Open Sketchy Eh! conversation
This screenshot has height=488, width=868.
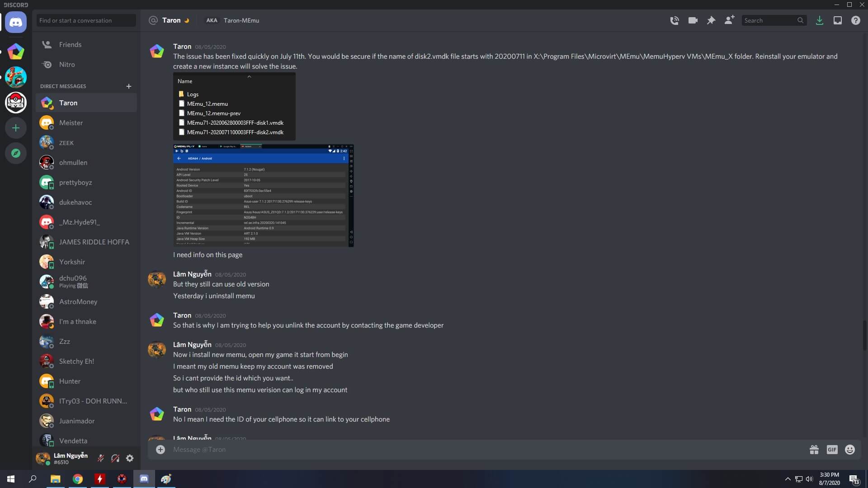point(86,361)
